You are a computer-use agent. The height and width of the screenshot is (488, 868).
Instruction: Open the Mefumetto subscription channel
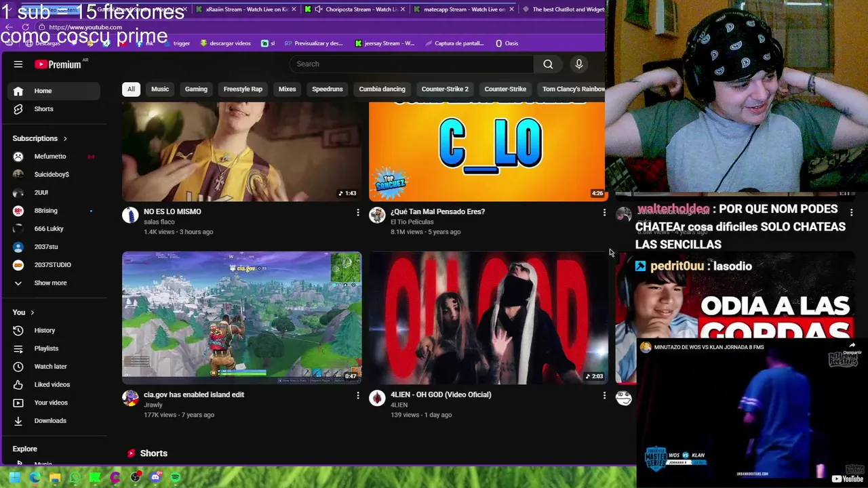click(x=53, y=157)
